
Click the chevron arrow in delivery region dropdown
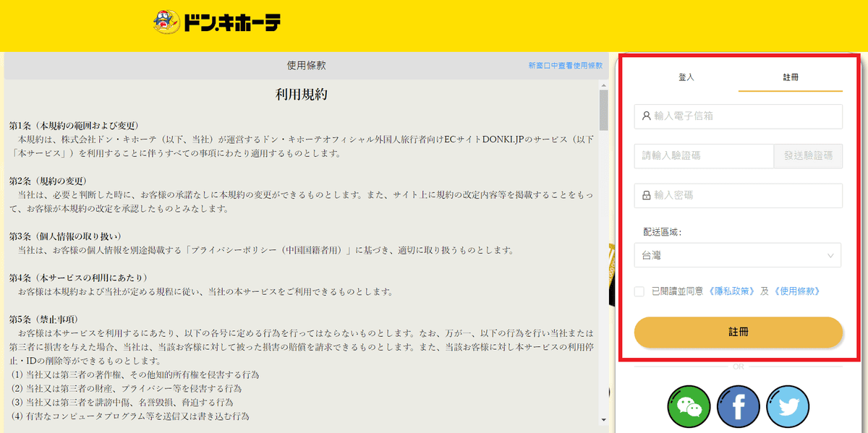[830, 255]
